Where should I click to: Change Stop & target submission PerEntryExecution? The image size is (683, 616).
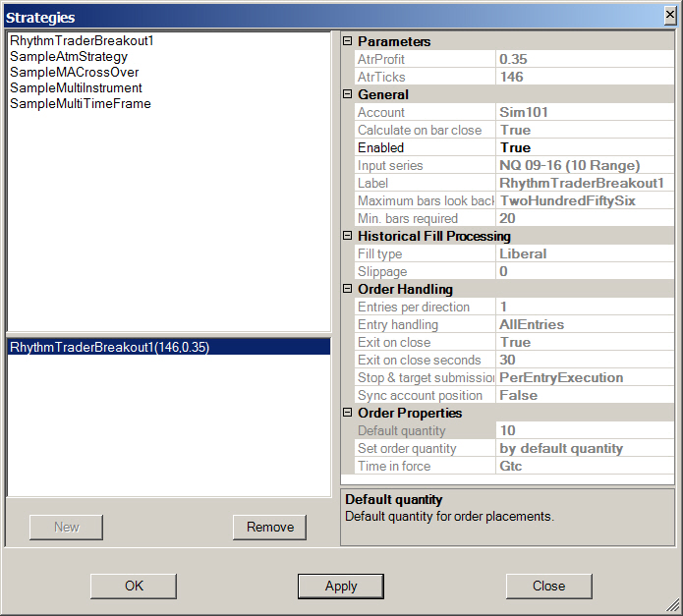point(585,377)
